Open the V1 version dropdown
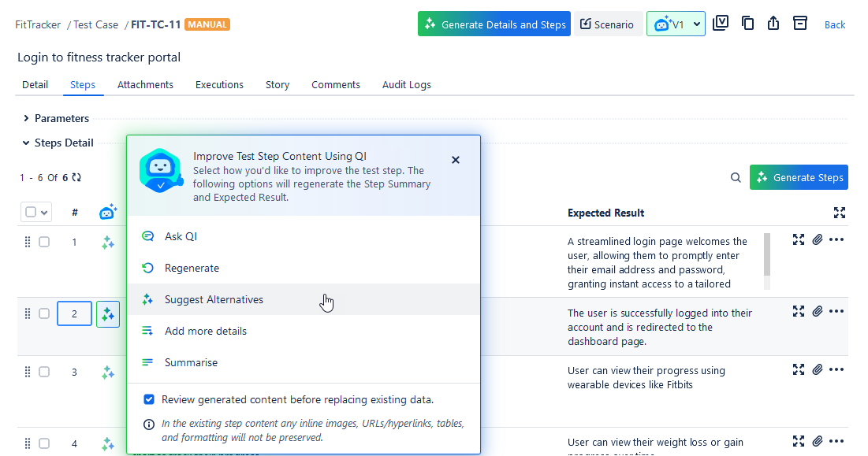The height and width of the screenshot is (456, 868). 676,24
